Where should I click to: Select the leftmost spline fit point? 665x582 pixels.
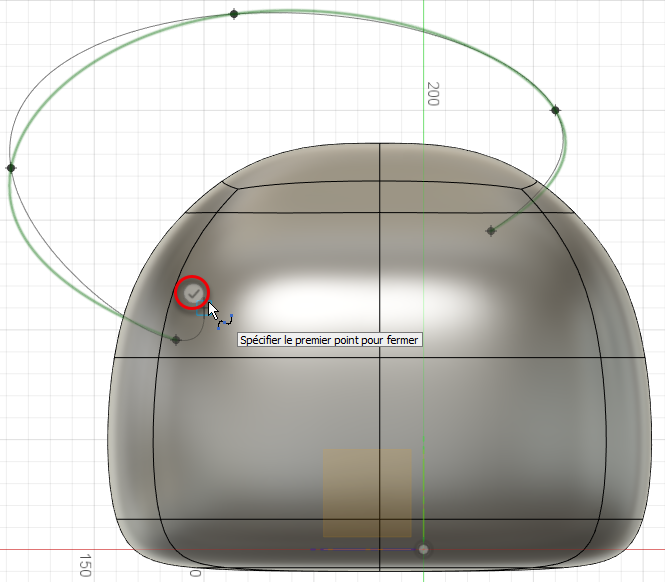point(11,168)
